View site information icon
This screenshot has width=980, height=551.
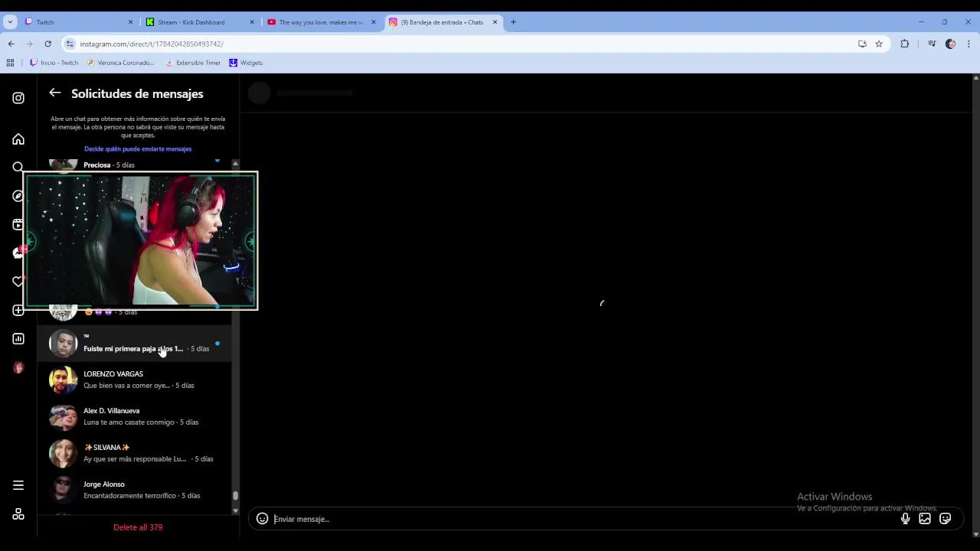click(x=70, y=44)
